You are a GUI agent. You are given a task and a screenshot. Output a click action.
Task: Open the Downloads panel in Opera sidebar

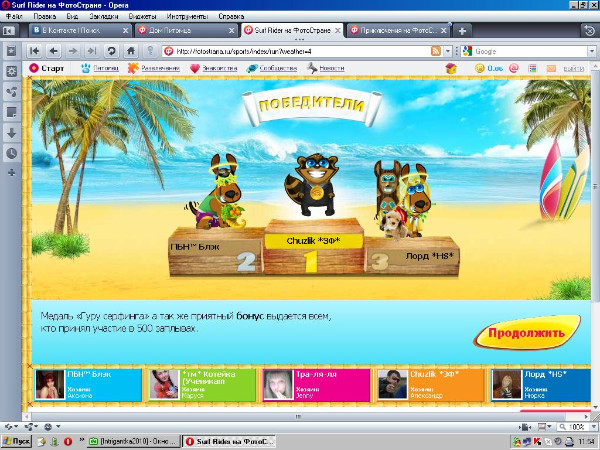[11, 132]
